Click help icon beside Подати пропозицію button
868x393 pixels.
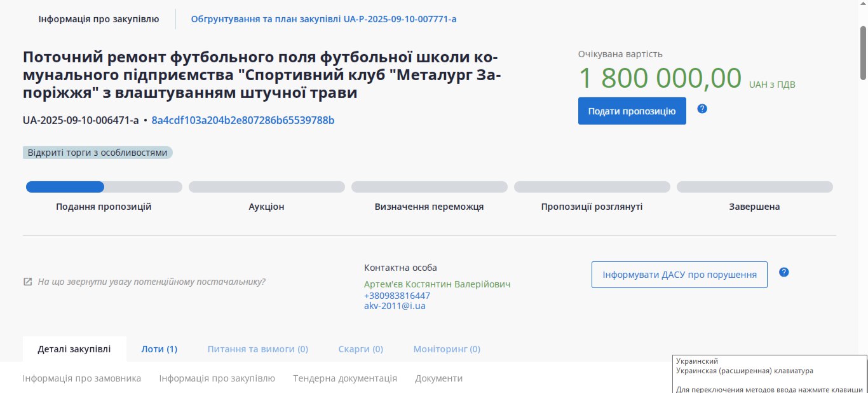(x=702, y=109)
